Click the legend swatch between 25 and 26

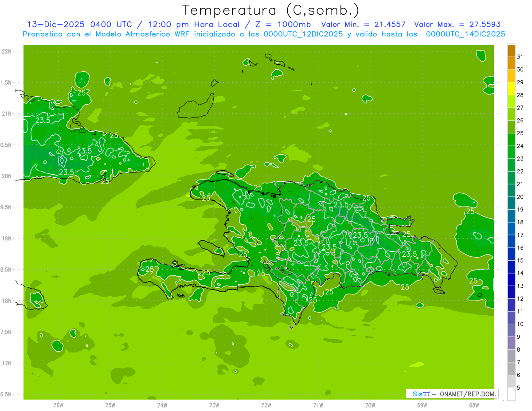(511, 127)
